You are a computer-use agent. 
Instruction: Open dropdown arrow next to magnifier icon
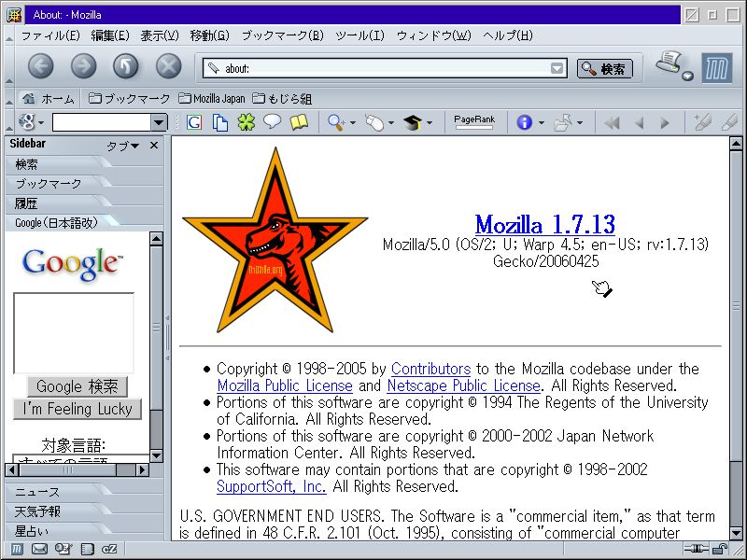353,123
